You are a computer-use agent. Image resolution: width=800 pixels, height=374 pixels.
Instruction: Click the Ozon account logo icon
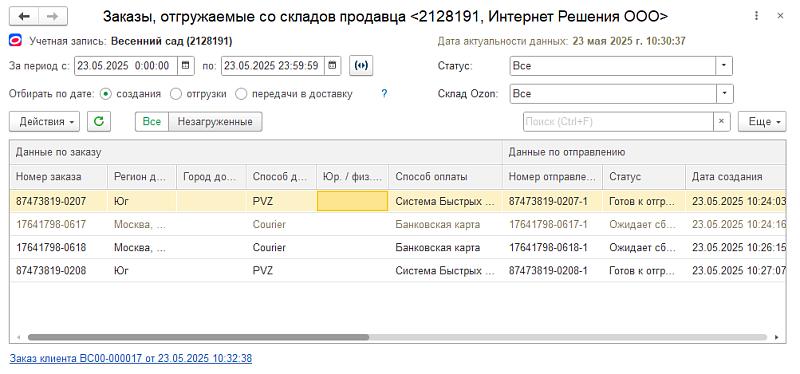click(x=16, y=41)
